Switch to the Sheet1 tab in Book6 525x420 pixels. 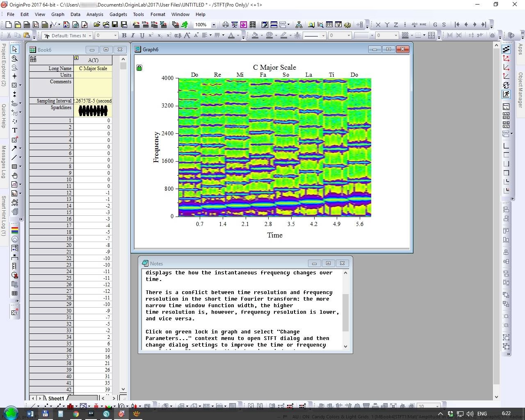tap(56, 398)
